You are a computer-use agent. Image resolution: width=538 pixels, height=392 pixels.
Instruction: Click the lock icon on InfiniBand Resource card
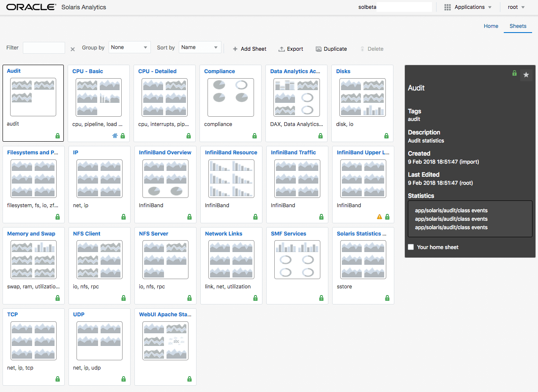click(x=255, y=217)
